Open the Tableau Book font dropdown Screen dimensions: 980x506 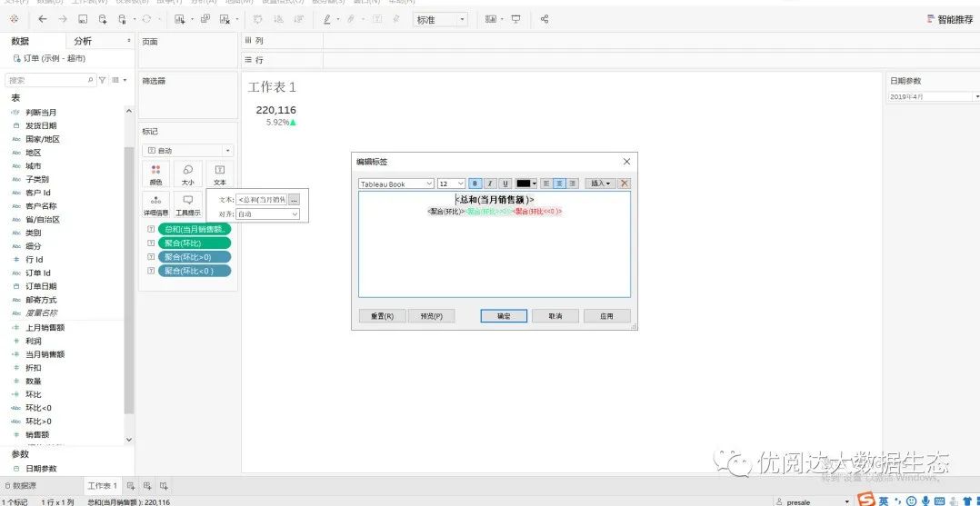click(x=396, y=184)
